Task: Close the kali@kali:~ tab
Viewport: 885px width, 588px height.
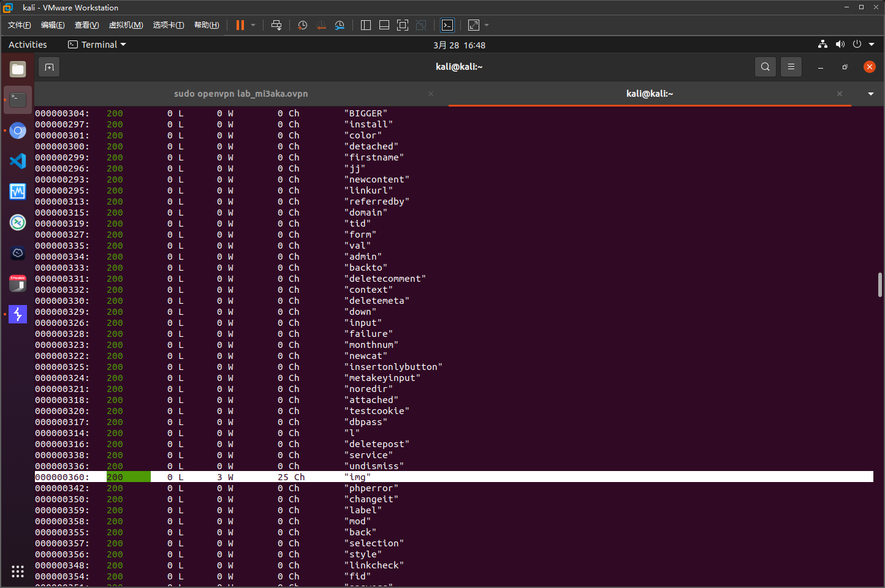Action: (840, 94)
